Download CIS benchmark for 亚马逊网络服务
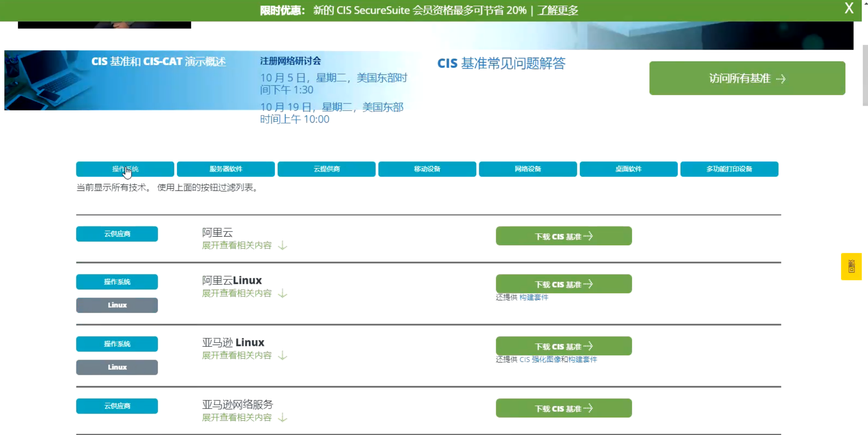The height and width of the screenshot is (435, 868). click(564, 409)
